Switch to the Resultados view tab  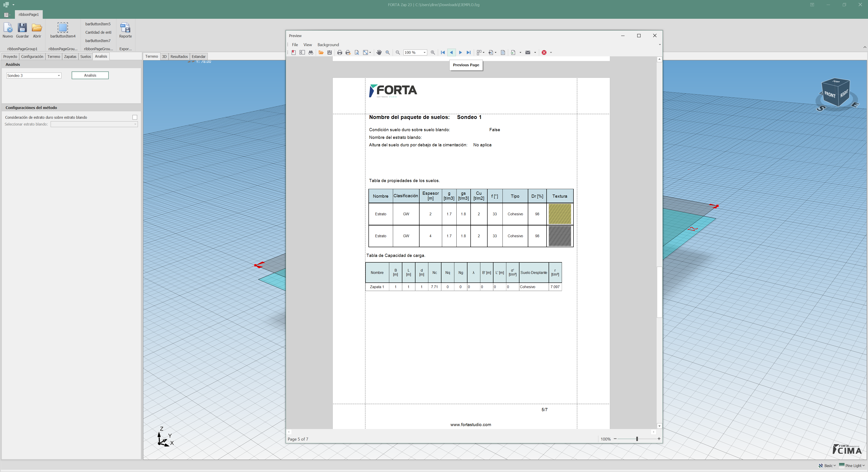click(x=179, y=57)
